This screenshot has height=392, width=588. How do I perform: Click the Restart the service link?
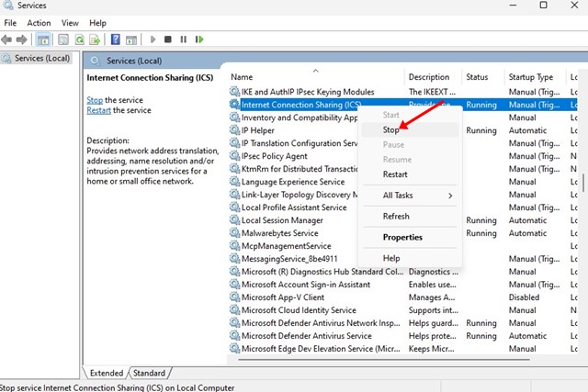pos(101,110)
